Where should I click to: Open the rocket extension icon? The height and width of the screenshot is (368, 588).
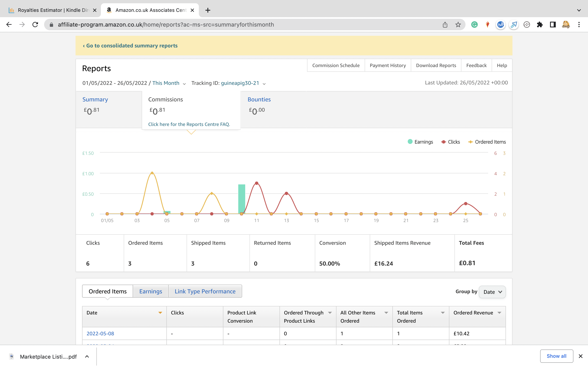click(x=514, y=25)
